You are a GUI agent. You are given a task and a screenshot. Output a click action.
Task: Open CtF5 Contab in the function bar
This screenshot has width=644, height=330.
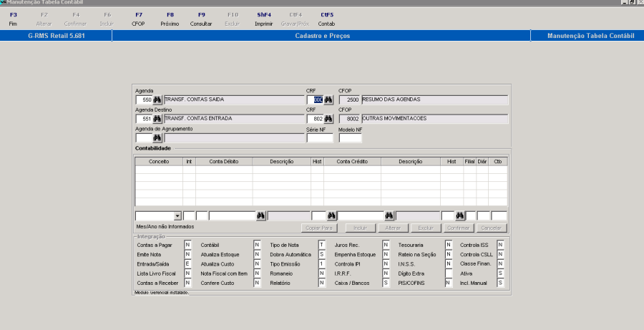pos(326,19)
